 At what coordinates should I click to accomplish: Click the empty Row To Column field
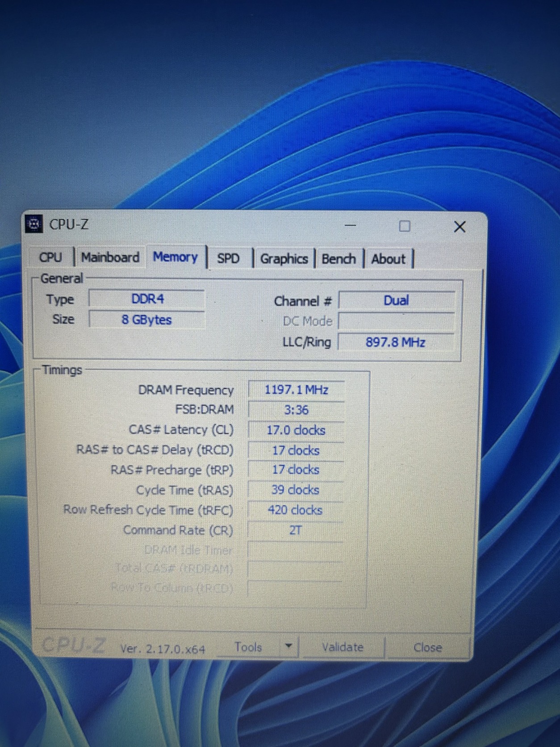click(295, 588)
